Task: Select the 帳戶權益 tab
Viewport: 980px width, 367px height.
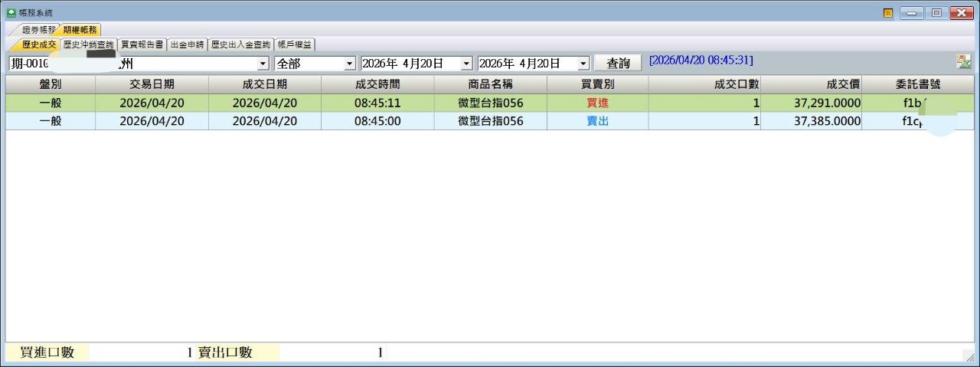Action: 295,44
